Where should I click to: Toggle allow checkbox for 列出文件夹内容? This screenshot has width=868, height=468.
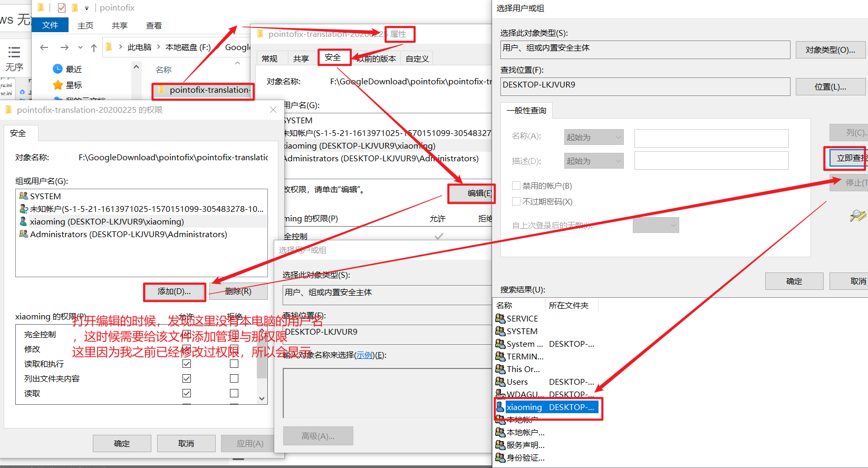[187, 378]
